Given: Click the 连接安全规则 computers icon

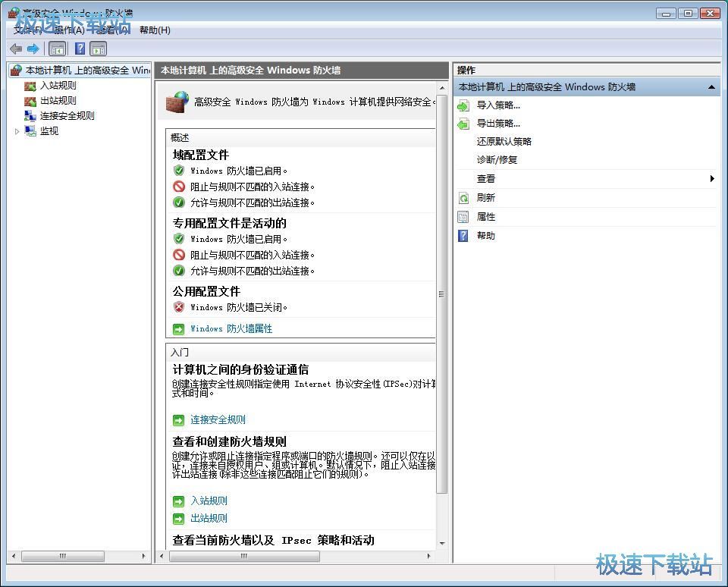Looking at the screenshot, I should point(30,116).
